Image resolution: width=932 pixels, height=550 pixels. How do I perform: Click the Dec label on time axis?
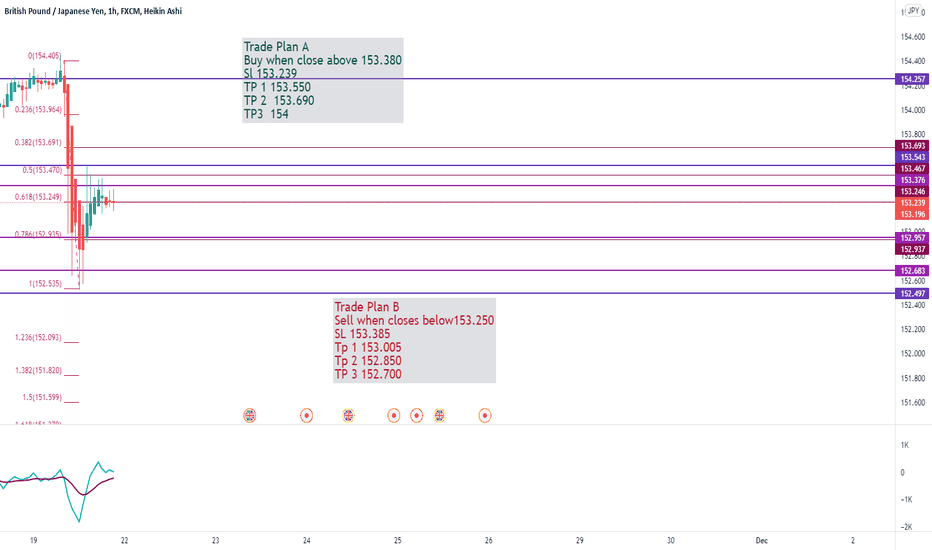(x=761, y=540)
